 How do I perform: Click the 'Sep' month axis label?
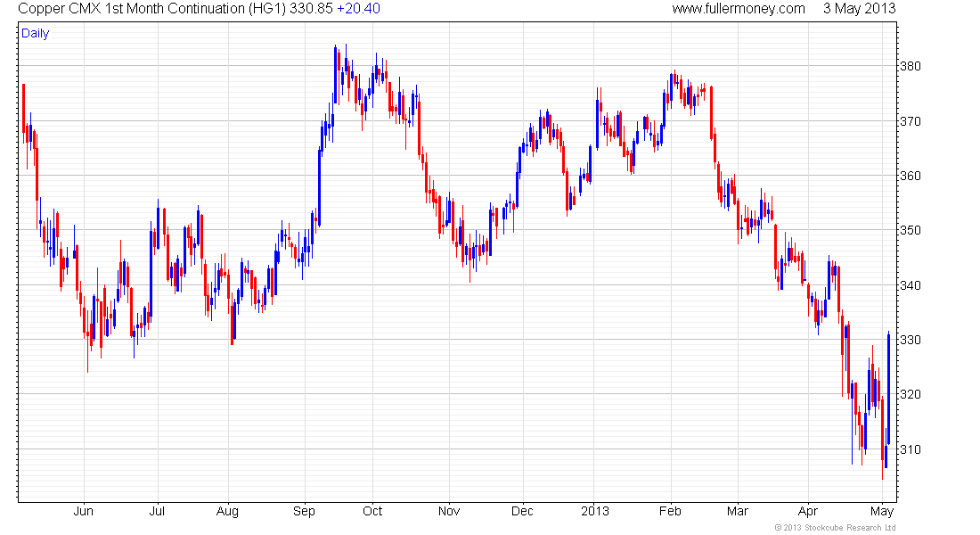point(305,512)
